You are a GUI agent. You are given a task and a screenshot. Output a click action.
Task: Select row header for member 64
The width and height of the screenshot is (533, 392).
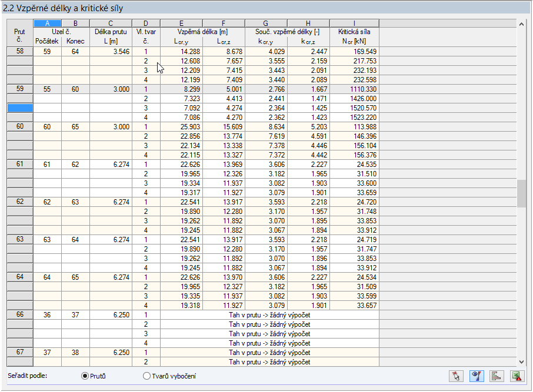[x=20, y=277]
